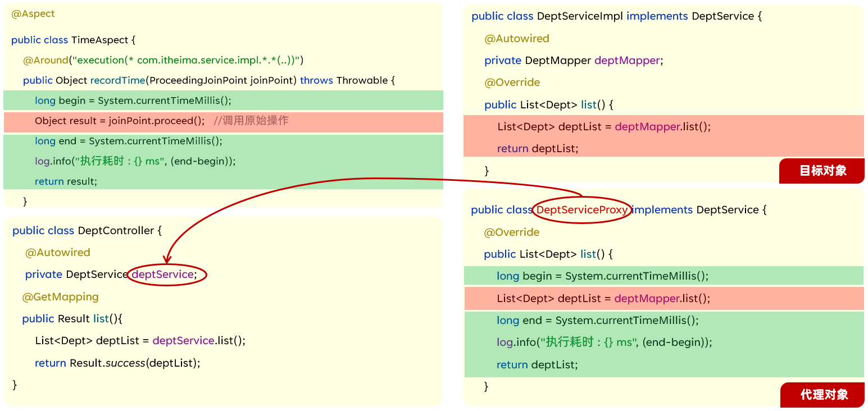
Task: Click the red 目标对象 label
Action: 821,171
